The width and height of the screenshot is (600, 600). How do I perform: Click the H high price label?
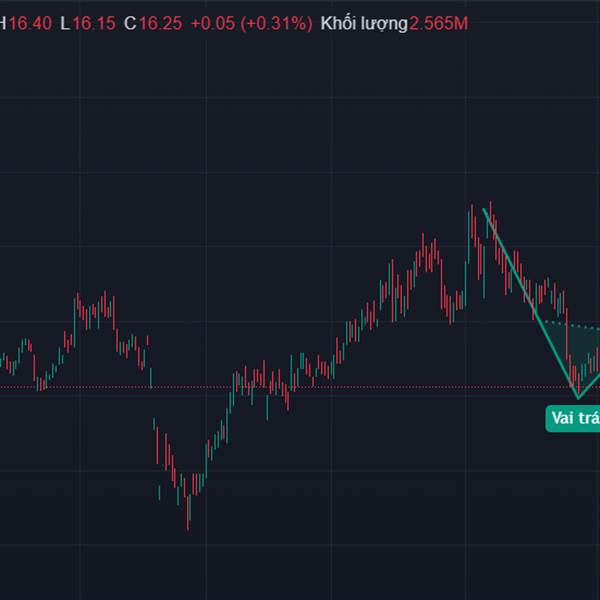pos(3,23)
